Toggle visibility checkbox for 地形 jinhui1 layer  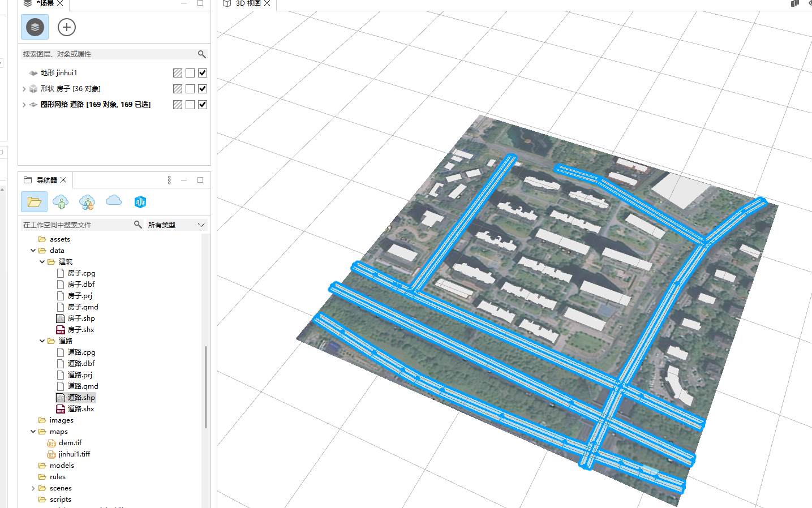tap(203, 73)
